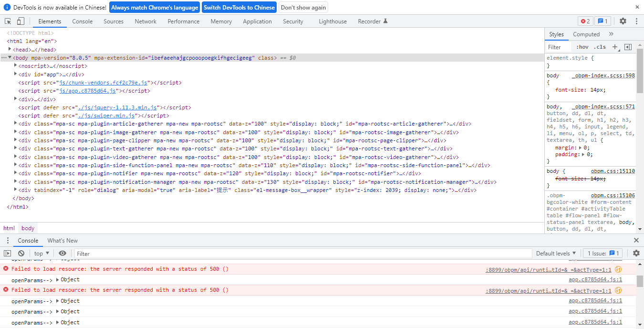Viewport: 644px width, 329px height.
Task: Switch to the Computed styles tab
Action: click(586, 34)
